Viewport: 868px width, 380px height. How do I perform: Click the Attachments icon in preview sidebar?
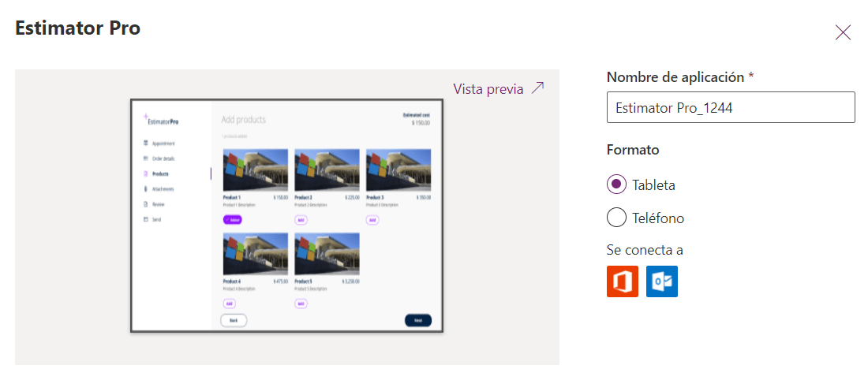tap(146, 189)
